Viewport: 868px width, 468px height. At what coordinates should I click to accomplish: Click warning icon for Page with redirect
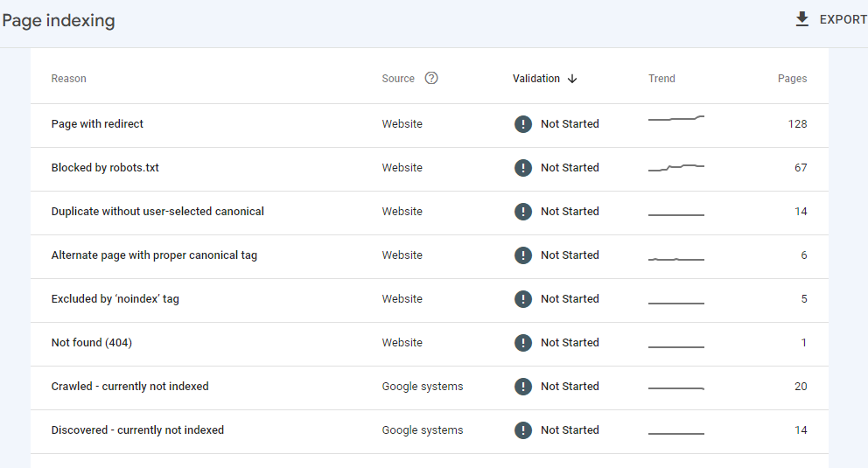[523, 124]
